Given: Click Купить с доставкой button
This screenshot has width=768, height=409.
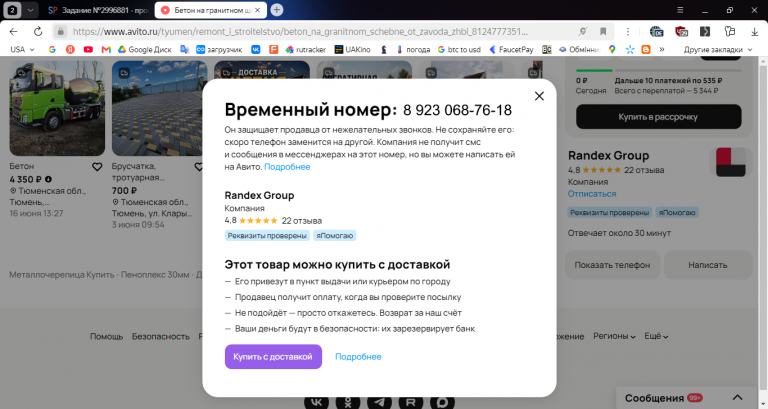Looking at the screenshot, I should pos(273,357).
